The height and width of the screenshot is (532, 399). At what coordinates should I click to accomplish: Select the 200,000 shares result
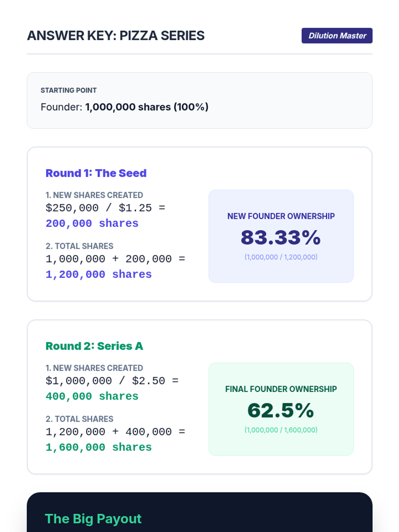click(92, 223)
